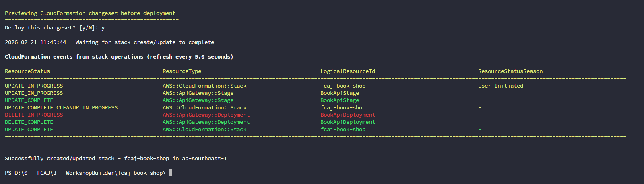The width and height of the screenshot is (644, 184).
Task: Click the green BookApiStage logical id
Action: tap(340, 100)
